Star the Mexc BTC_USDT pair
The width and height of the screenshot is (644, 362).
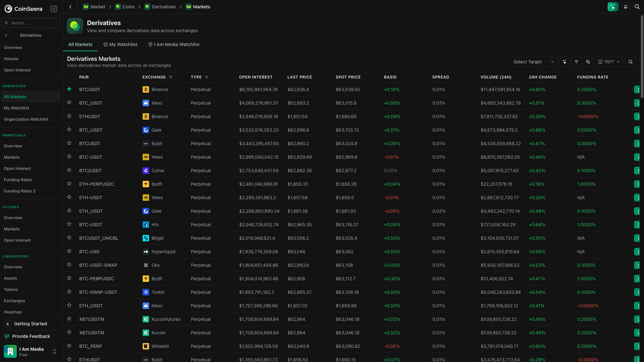pyautogui.click(x=69, y=103)
